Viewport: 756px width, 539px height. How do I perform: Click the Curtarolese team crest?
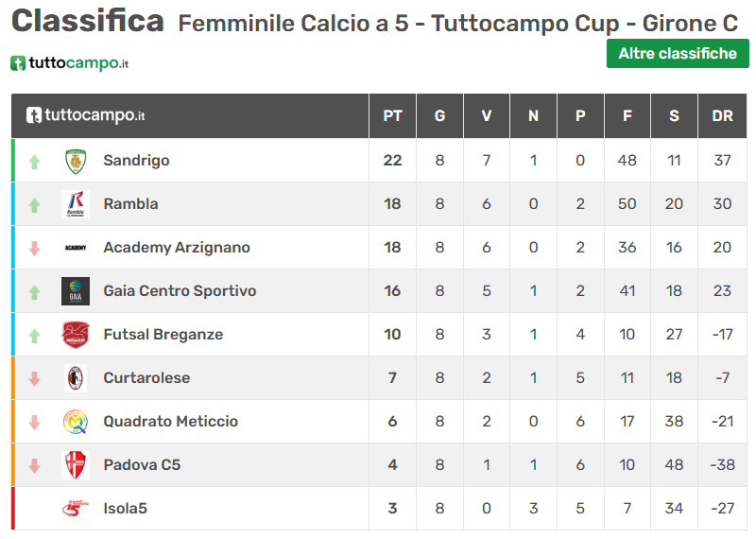pyautogui.click(x=76, y=378)
